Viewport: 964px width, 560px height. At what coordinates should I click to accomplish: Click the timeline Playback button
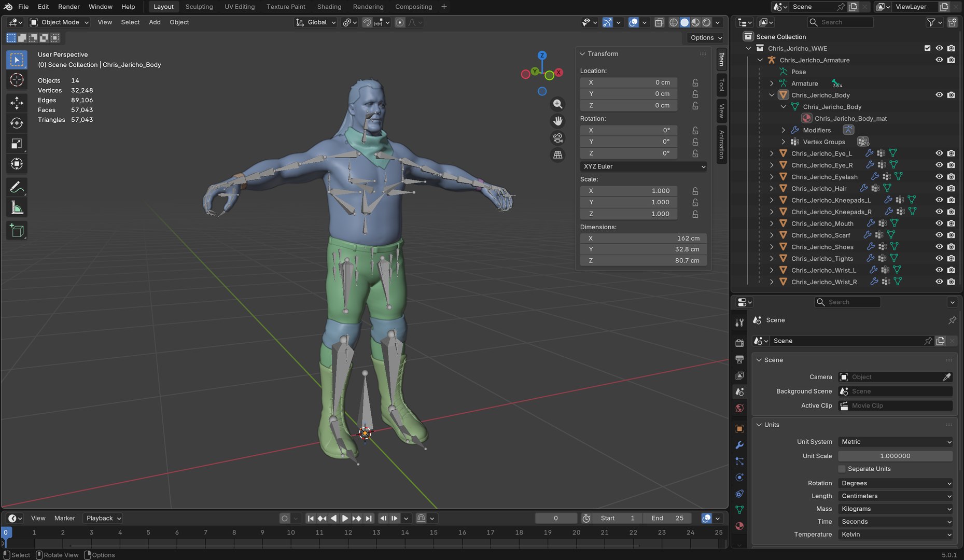(x=103, y=518)
